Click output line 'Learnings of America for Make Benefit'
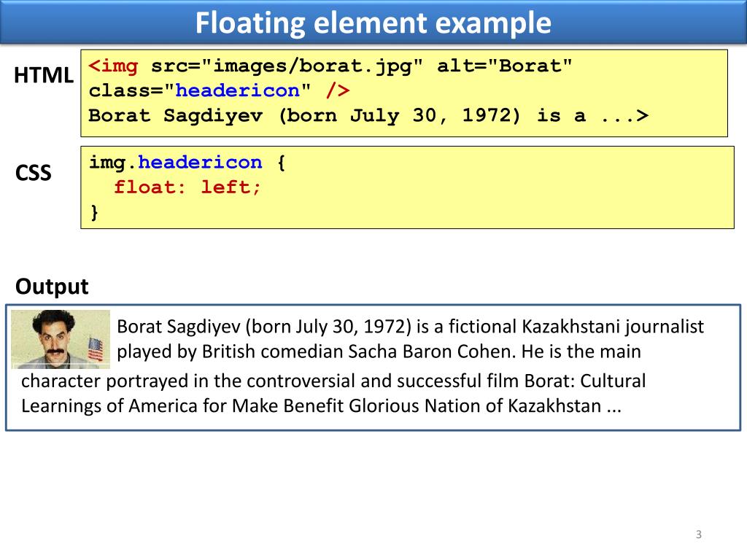This screenshot has width=747, height=560. (321, 405)
